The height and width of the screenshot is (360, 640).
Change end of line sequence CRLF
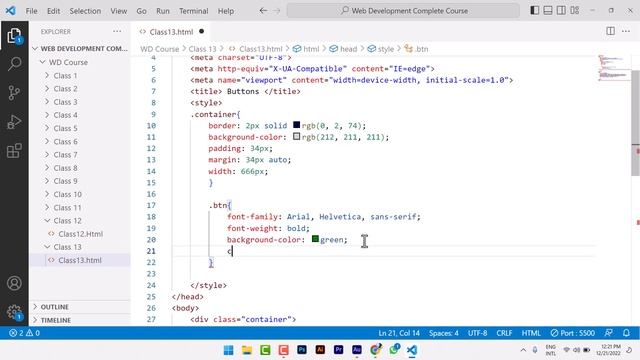504,333
